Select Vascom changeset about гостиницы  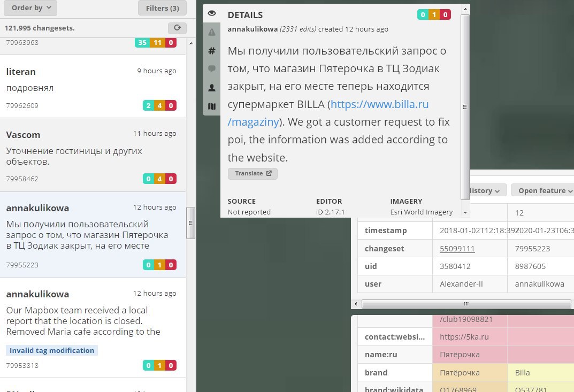(x=93, y=155)
